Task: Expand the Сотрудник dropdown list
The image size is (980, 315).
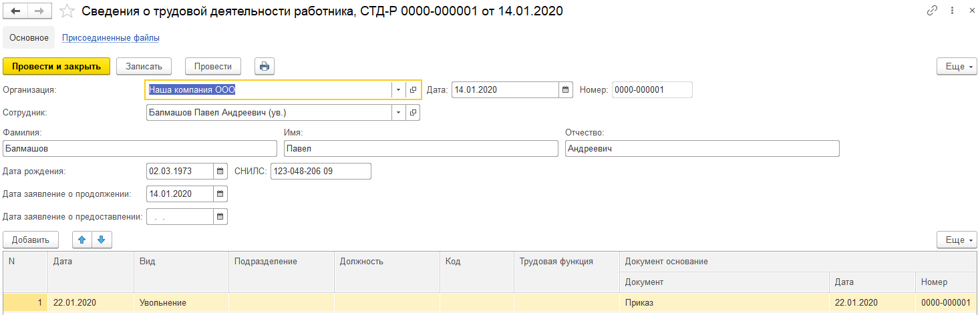Action: [398, 113]
